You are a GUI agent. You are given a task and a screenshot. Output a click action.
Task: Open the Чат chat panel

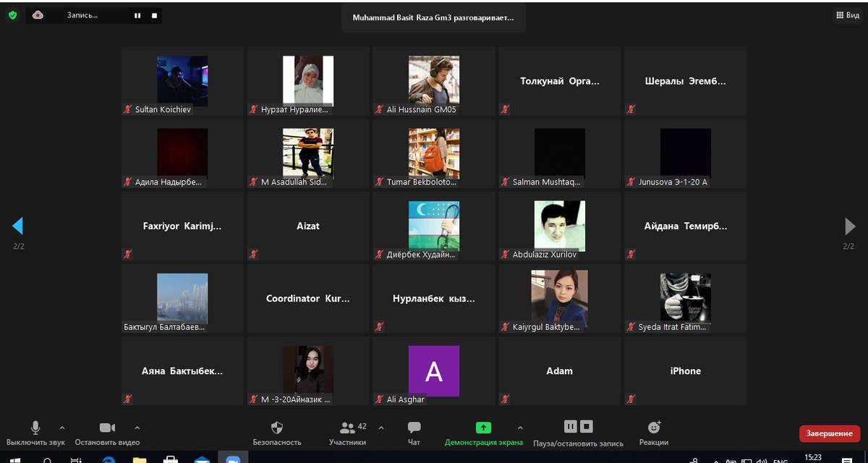coord(414,433)
